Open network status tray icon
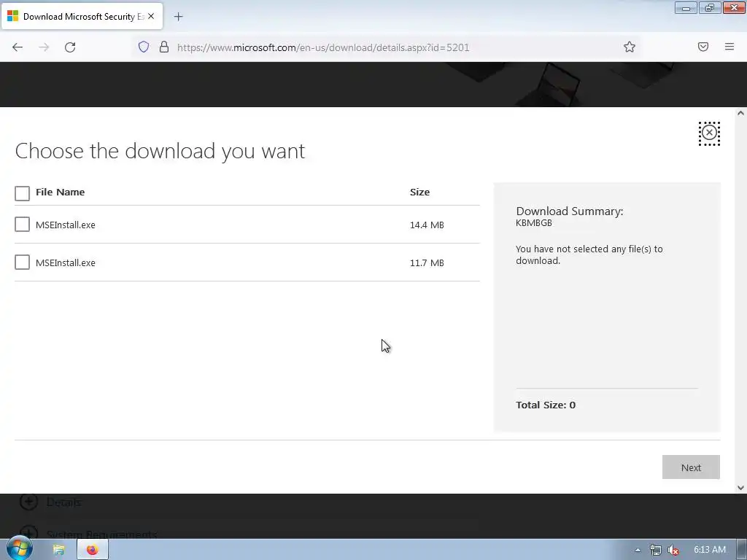 [656, 550]
